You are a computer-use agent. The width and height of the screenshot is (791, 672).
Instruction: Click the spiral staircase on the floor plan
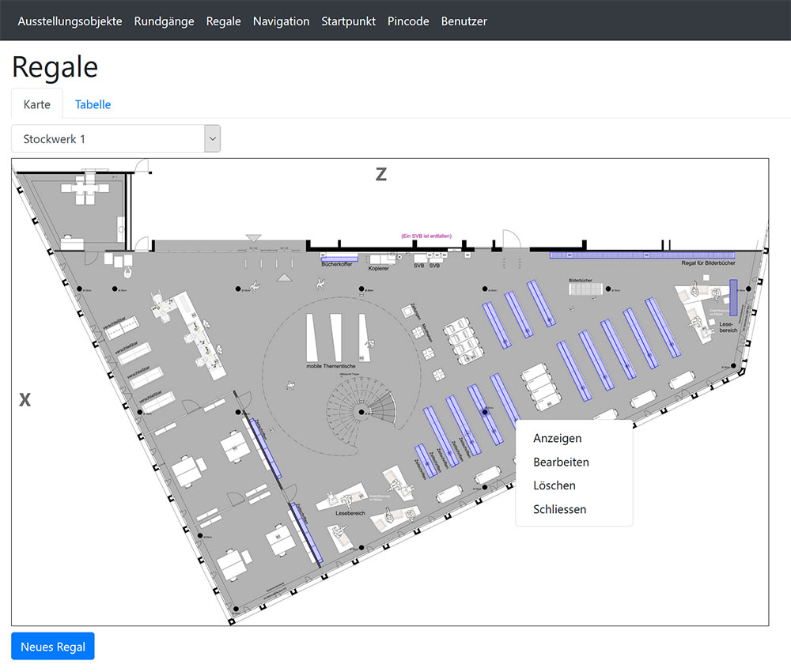361,410
